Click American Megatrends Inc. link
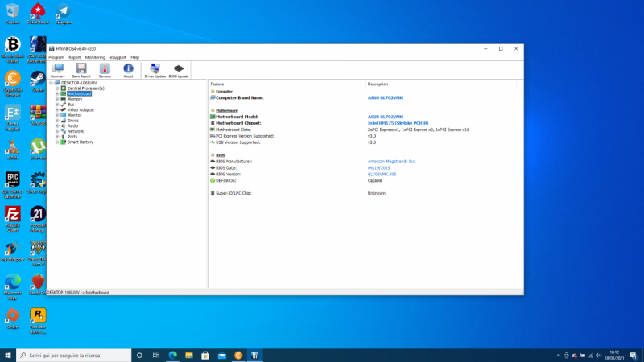This screenshot has width=644, height=362. [391, 161]
